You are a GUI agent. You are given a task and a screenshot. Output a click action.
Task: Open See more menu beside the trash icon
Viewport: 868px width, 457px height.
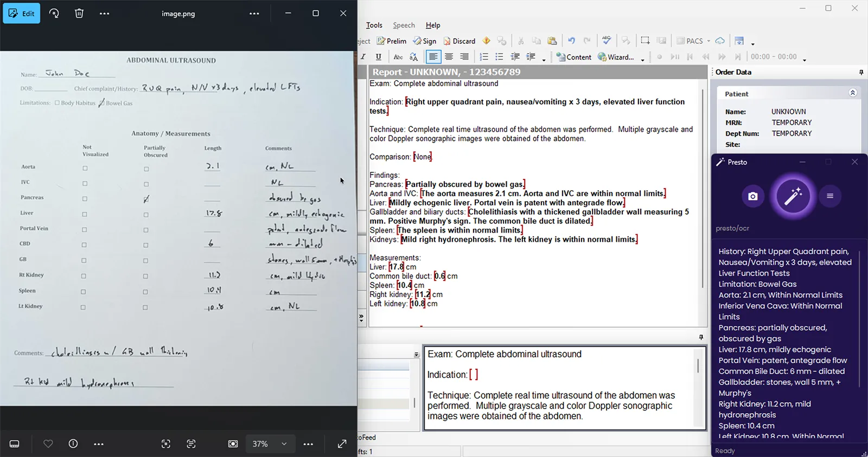104,13
